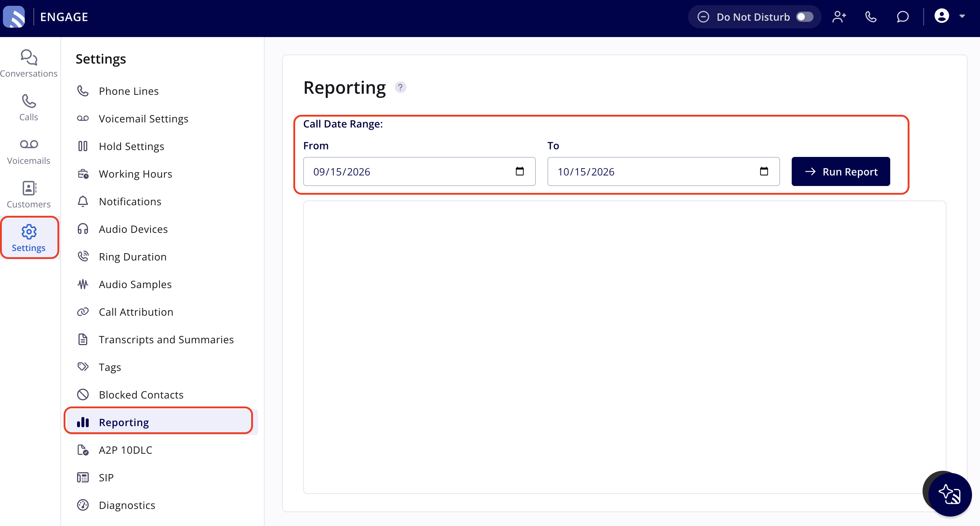Image resolution: width=980 pixels, height=526 pixels.
Task: Toggle the Do Not Disturb switch
Action: (x=805, y=17)
